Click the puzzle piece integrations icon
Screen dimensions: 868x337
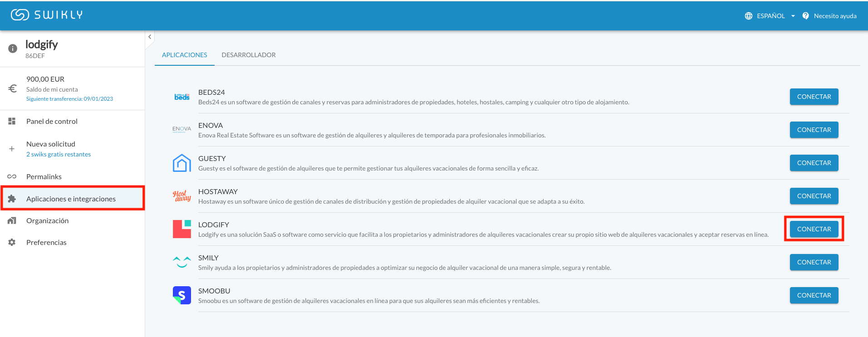12,199
